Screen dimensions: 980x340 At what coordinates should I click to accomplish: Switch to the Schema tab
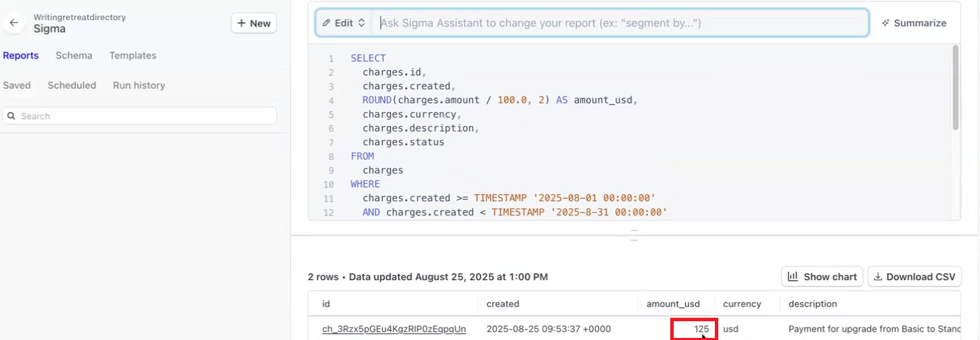[x=74, y=56]
